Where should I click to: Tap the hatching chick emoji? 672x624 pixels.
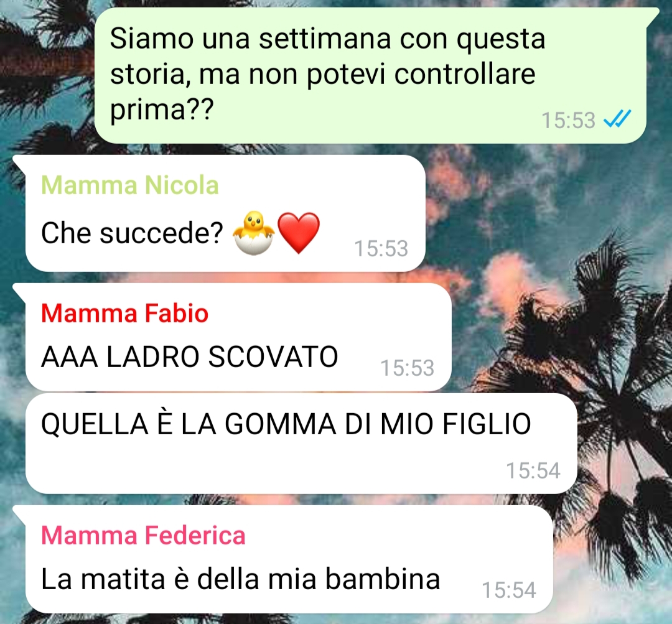click(x=254, y=233)
